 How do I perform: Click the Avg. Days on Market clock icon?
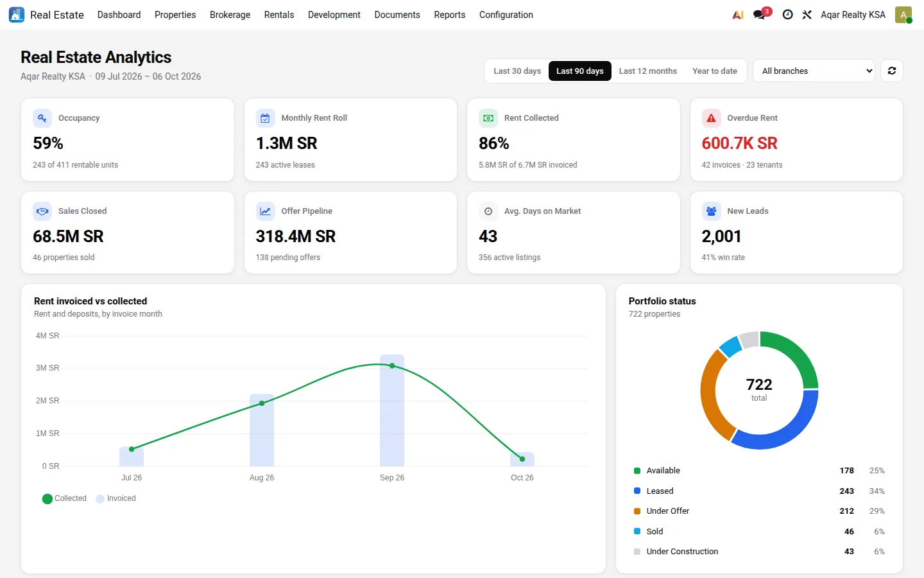pyautogui.click(x=488, y=211)
